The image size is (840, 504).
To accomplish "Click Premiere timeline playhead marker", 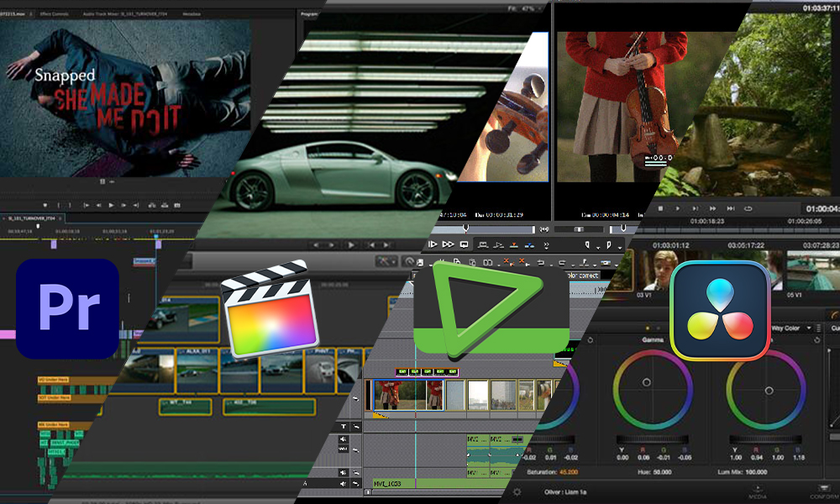I will click(156, 236).
